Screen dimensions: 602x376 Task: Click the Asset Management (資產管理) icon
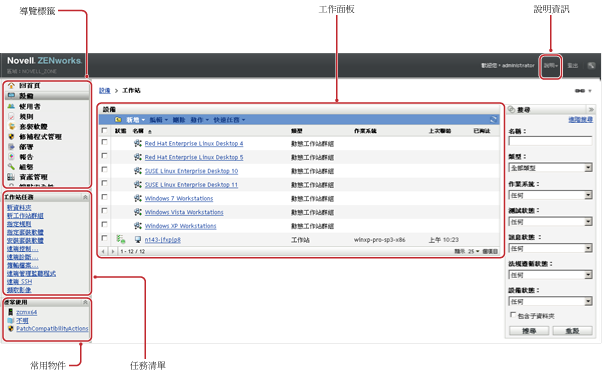point(12,177)
